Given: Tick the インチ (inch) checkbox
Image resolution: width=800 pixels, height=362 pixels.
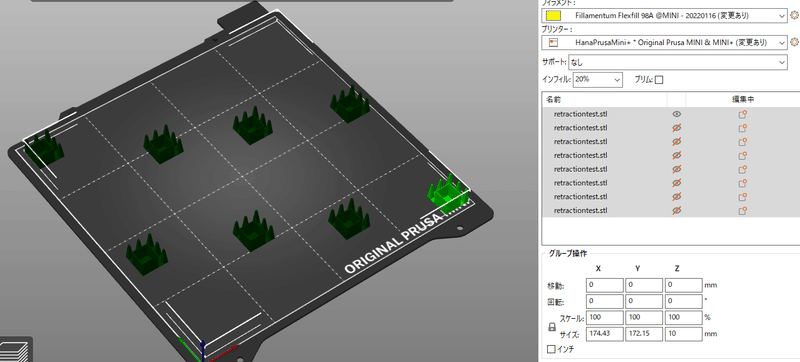Looking at the screenshot, I should [x=551, y=350].
